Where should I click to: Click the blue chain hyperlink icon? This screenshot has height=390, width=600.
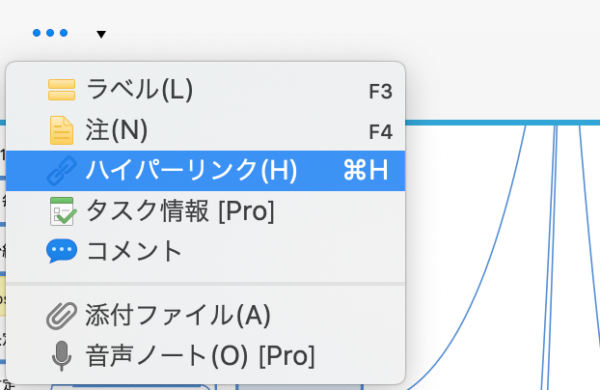[x=62, y=171]
